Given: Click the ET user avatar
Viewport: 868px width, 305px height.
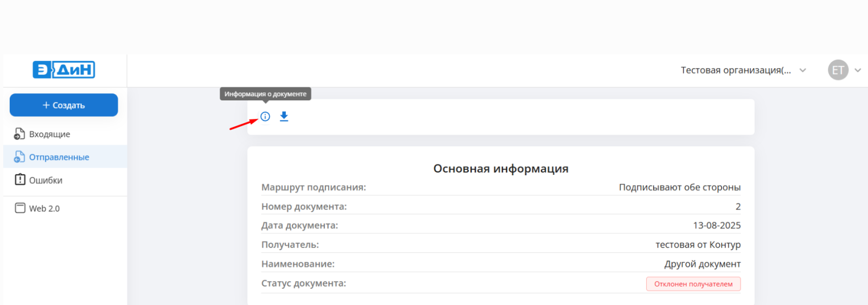Looking at the screenshot, I should (x=838, y=70).
